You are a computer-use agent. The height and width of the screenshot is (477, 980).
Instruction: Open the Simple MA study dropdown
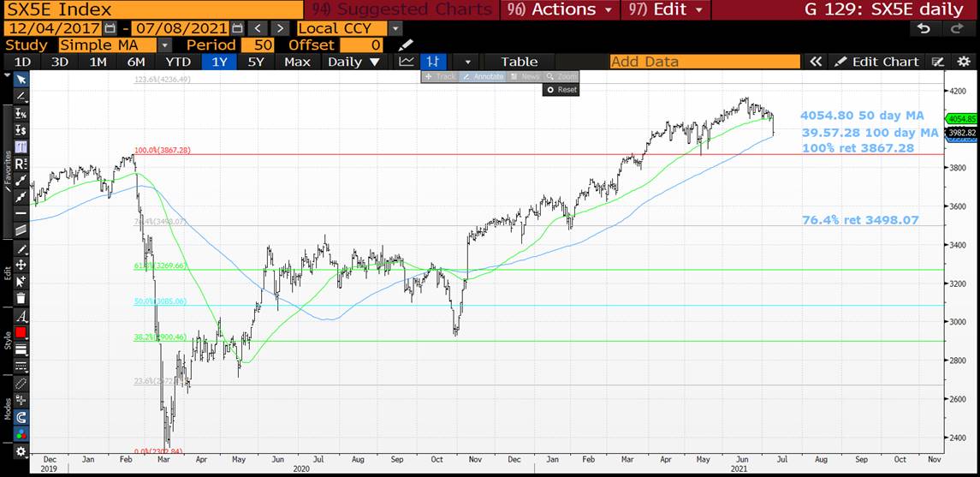tap(164, 45)
